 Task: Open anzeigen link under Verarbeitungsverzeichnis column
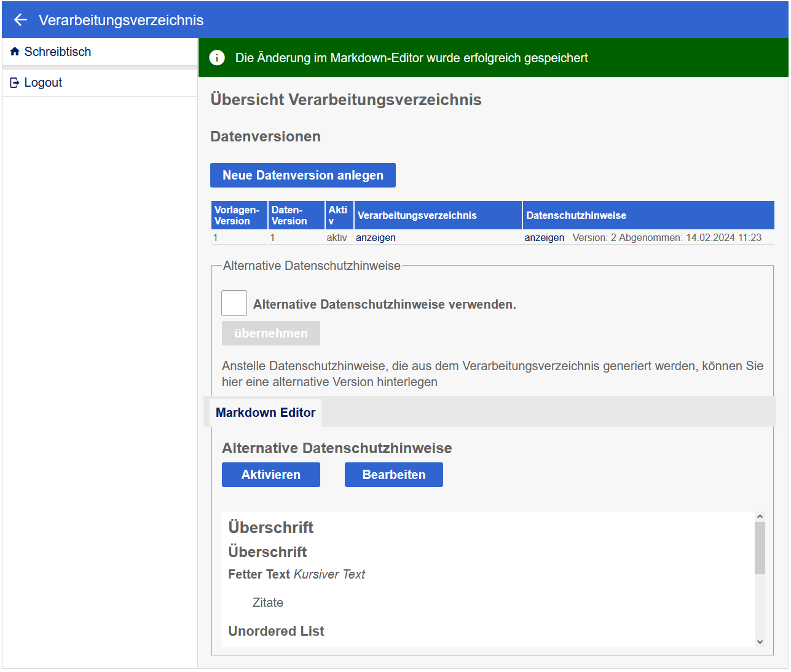tap(376, 238)
